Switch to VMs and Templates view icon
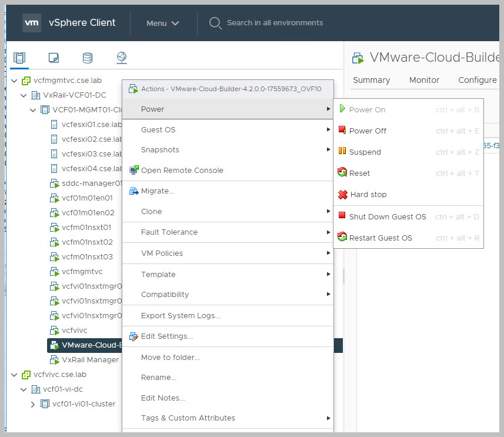The image size is (504, 437). [x=54, y=58]
